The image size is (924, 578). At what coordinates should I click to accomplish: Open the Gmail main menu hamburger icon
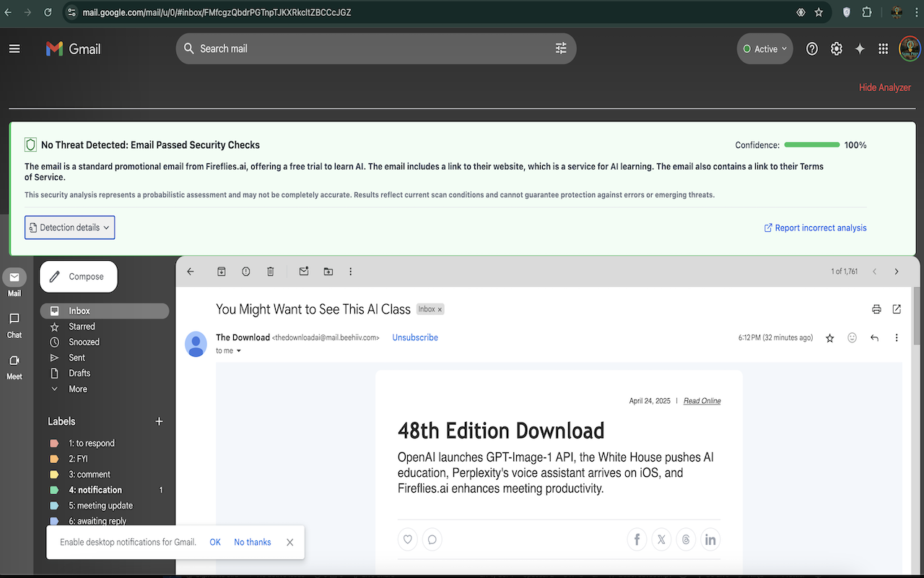[x=14, y=48]
